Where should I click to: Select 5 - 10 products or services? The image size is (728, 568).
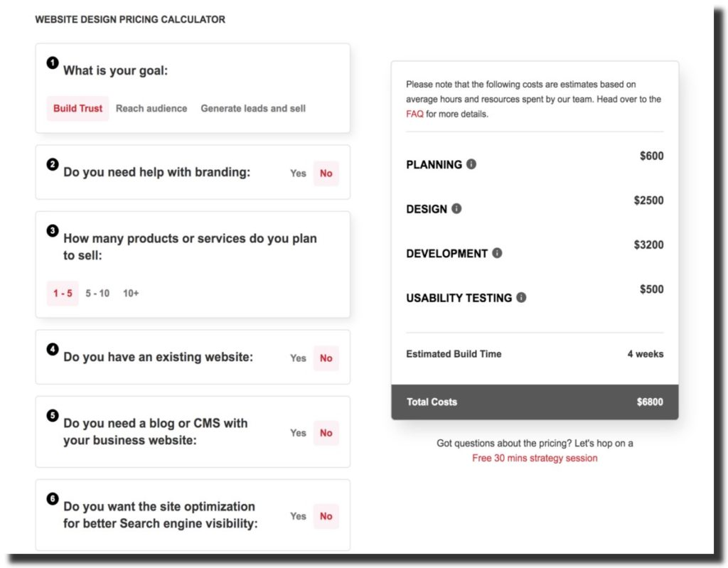coord(97,293)
